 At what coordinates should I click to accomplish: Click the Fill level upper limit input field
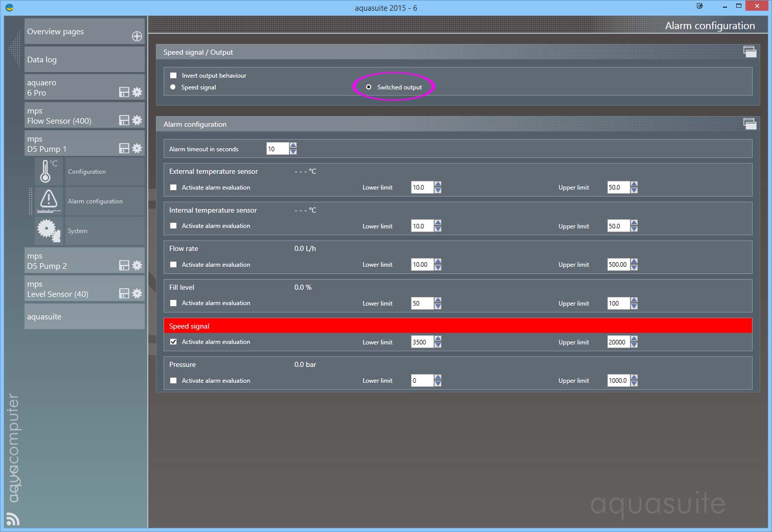click(618, 304)
